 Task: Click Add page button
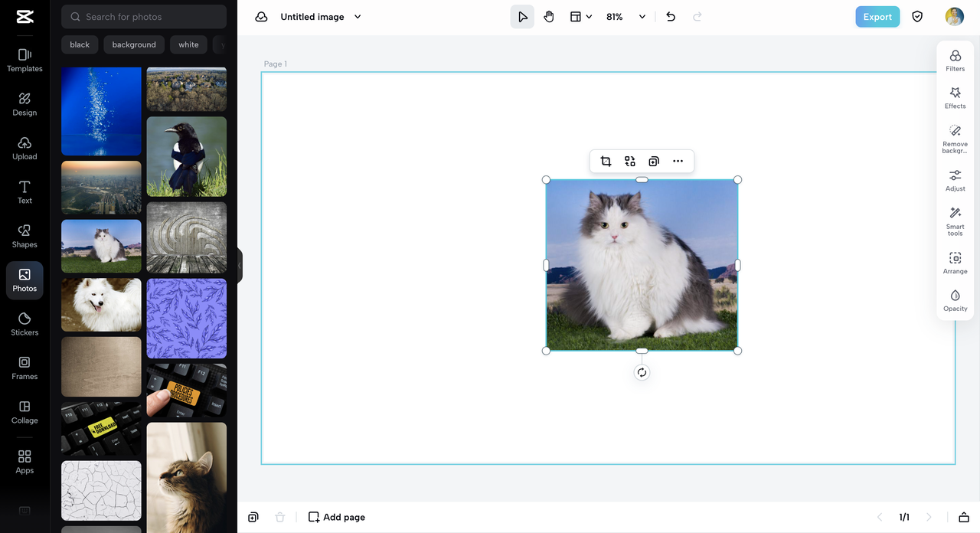click(x=336, y=517)
